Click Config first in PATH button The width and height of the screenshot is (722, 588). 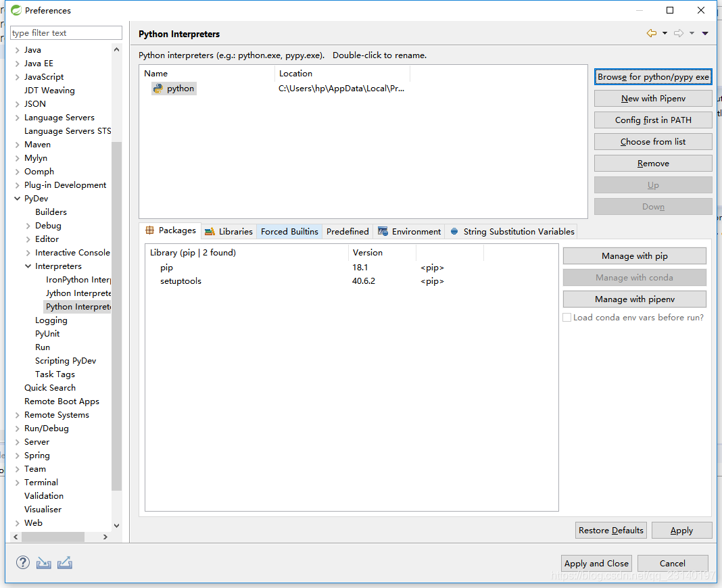653,120
